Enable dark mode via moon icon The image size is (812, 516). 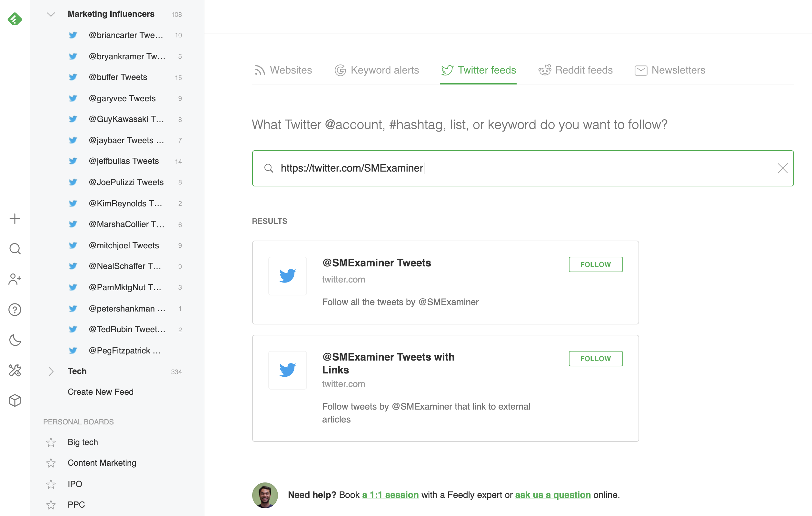[x=15, y=340]
